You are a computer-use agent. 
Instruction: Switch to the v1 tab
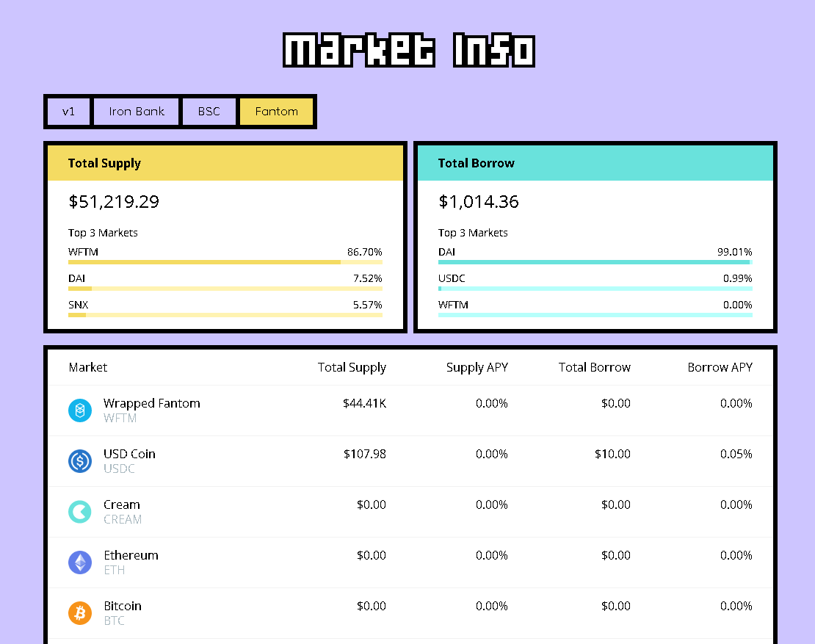coord(68,112)
